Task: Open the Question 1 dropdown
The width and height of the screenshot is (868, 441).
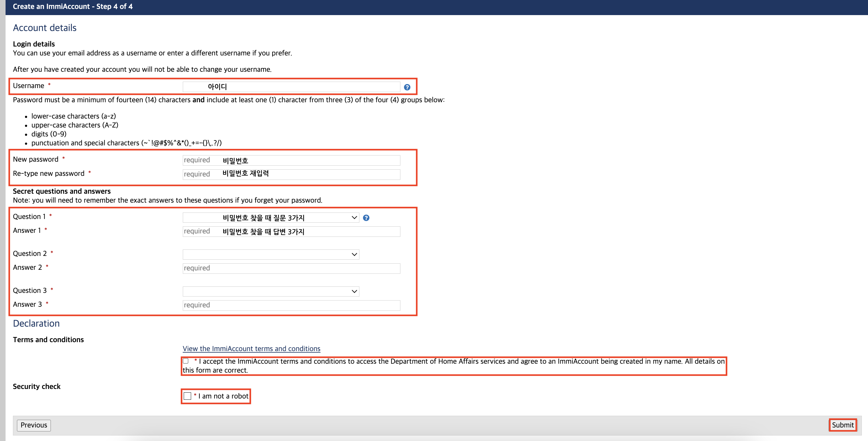Action: point(271,217)
